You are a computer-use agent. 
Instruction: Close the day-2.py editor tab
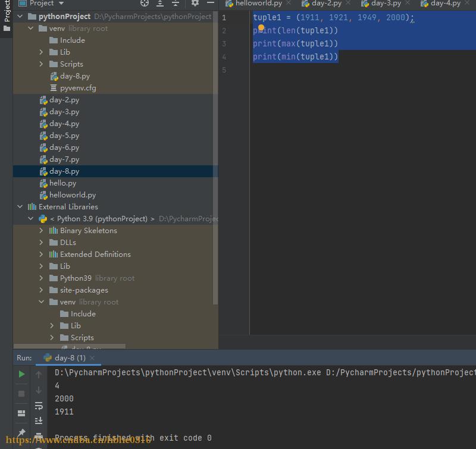[x=348, y=3]
